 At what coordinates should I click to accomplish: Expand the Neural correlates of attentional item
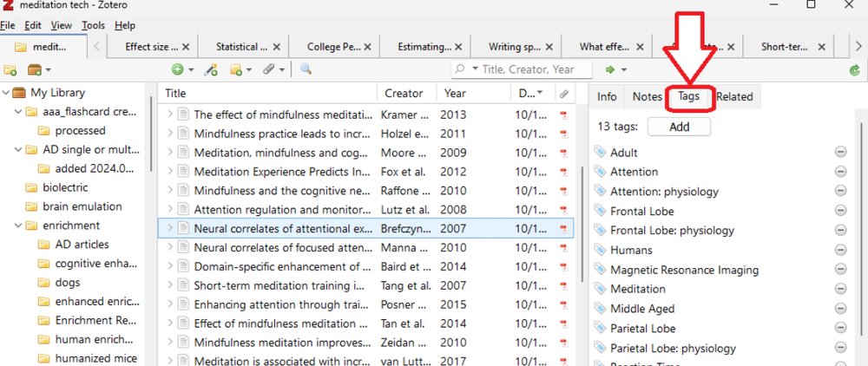tap(170, 229)
